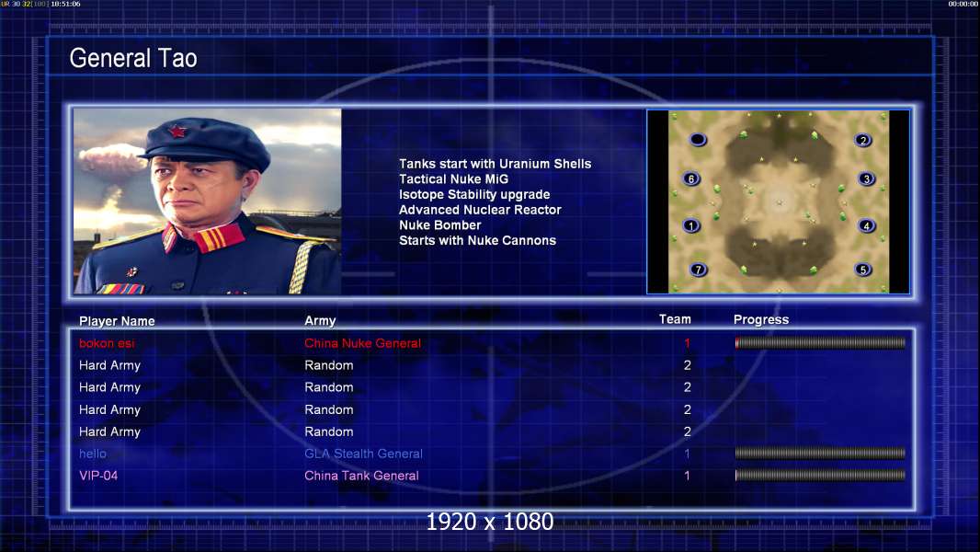Click the 'Starts with Nuke Cannons' line
This screenshot has height=552, width=980.
(477, 241)
